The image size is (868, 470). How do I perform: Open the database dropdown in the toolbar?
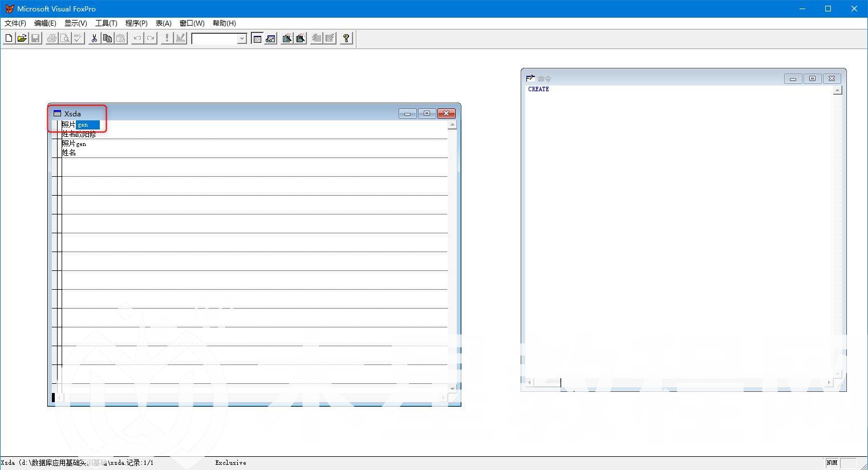(x=242, y=39)
